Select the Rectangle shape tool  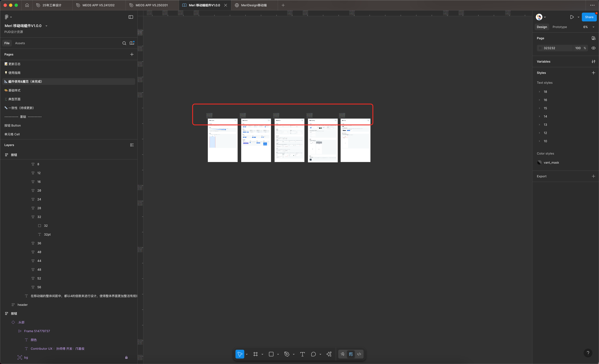[x=271, y=354]
